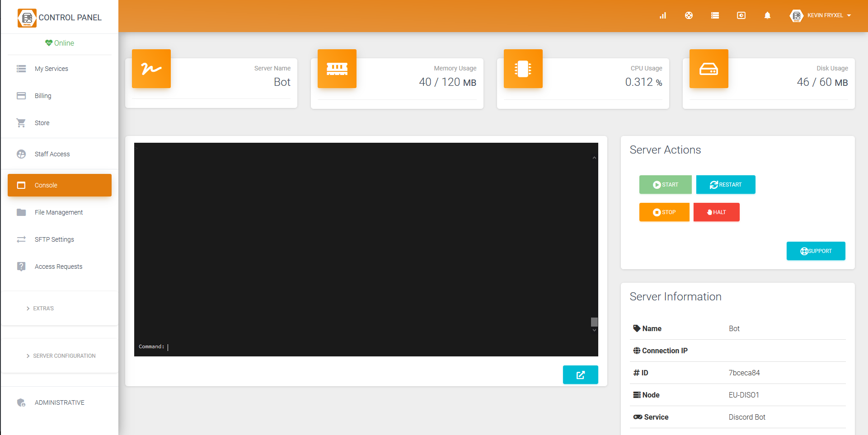Click the Connection IP label

660,351
